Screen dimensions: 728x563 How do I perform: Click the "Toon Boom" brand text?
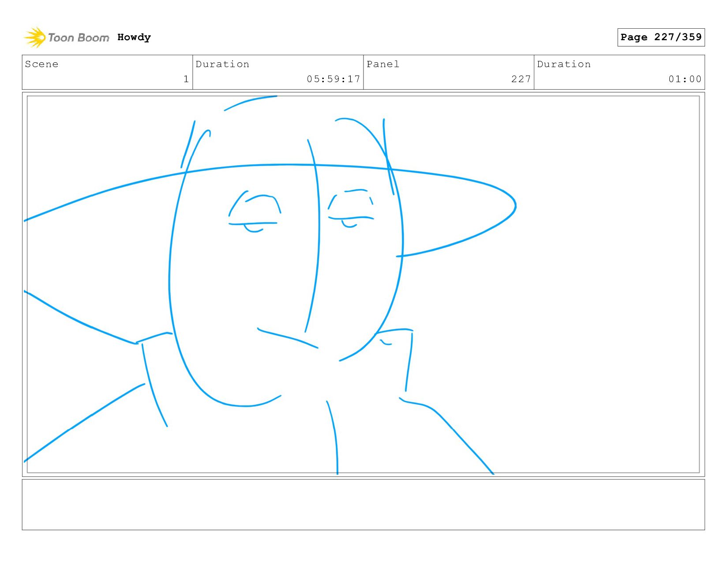79,38
